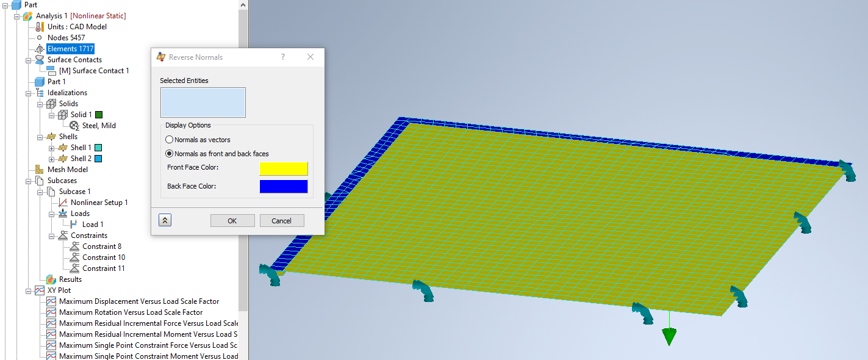The height and width of the screenshot is (360, 868).
Task: Change the Back Face Color swatch
Action: pos(284,187)
